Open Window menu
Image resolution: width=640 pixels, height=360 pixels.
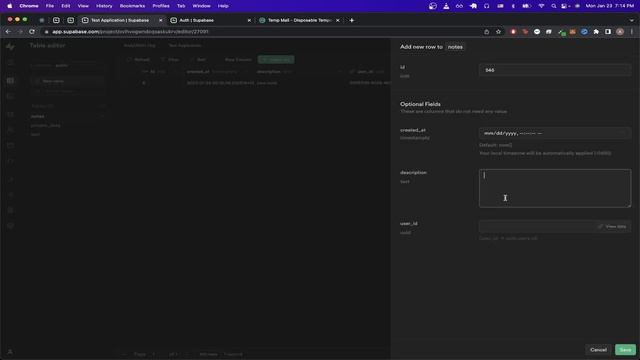201,6
